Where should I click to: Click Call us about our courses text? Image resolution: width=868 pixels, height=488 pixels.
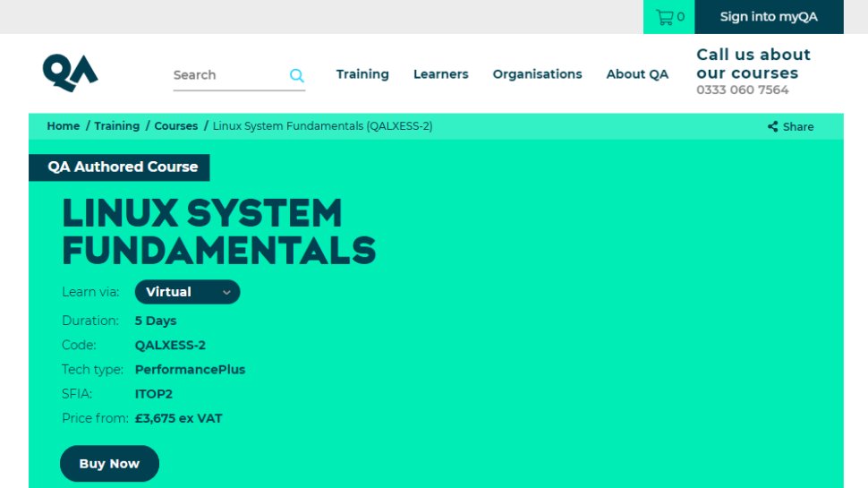coord(753,64)
